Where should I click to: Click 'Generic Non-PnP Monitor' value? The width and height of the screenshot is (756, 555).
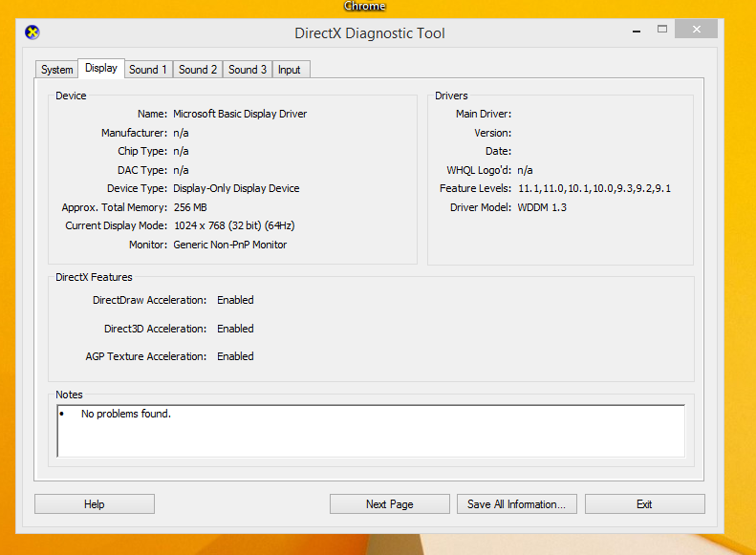[230, 245]
